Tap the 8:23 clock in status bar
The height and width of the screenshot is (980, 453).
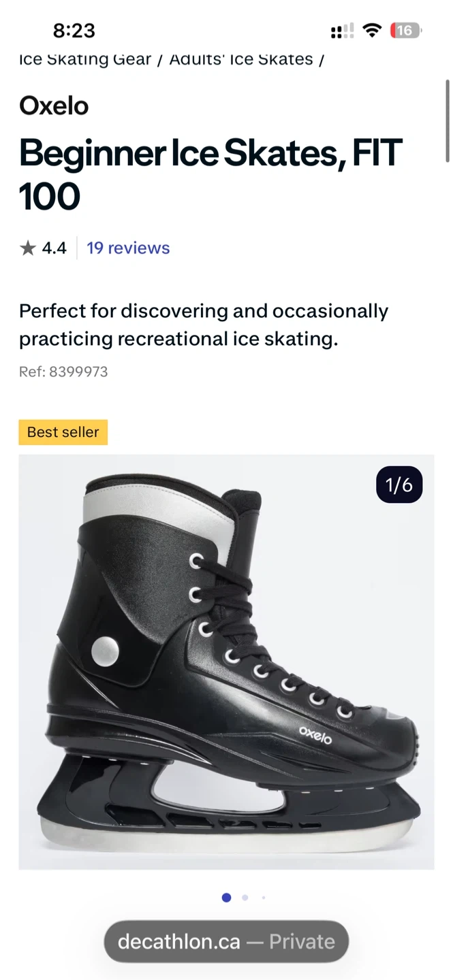pyautogui.click(x=74, y=31)
